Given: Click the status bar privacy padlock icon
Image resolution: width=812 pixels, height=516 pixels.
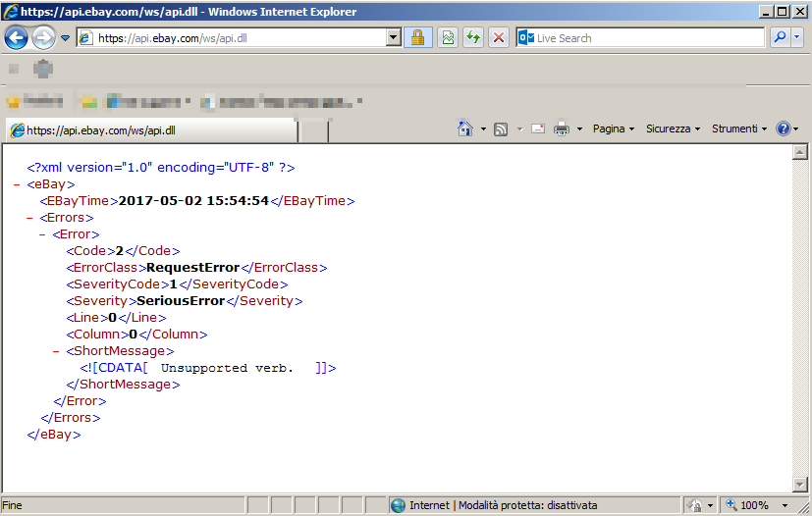Looking at the screenshot, I should click(x=695, y=505).
